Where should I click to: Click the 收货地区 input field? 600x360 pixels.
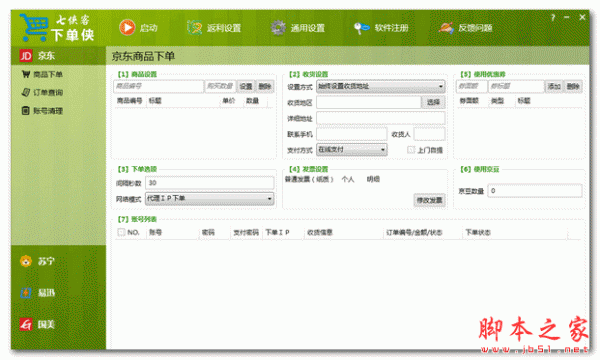pyautogui.click(x=368, y=102)
